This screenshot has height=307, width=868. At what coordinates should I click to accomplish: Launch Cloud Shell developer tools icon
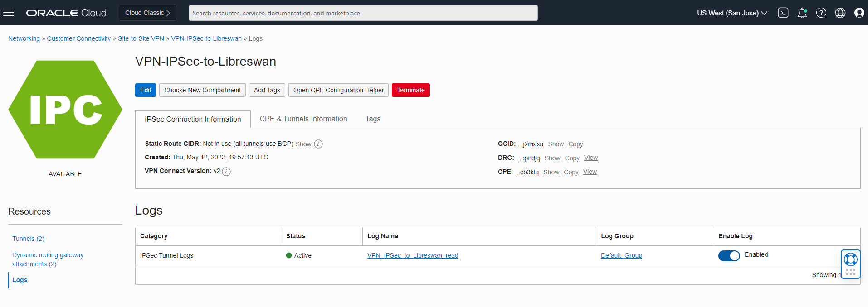(x=783, y=13)
